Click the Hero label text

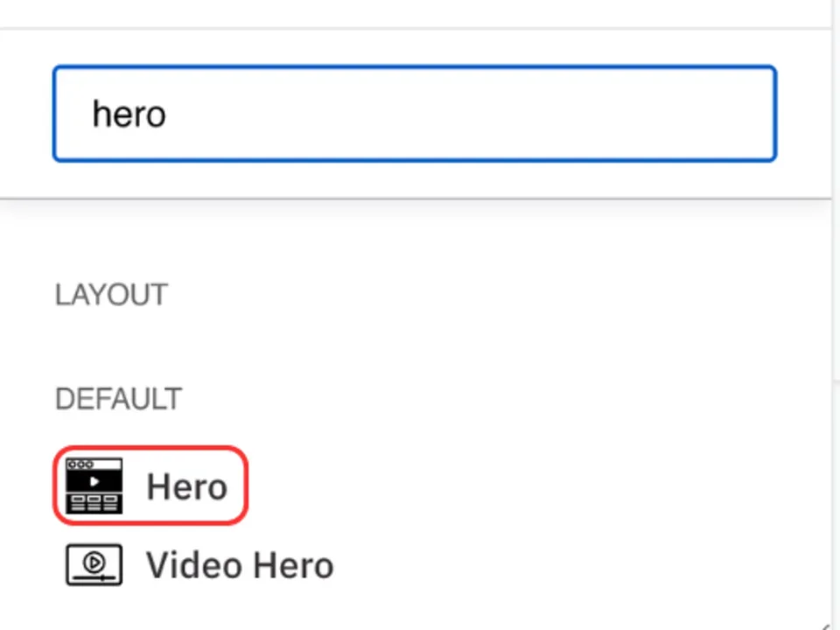point(186,486)
